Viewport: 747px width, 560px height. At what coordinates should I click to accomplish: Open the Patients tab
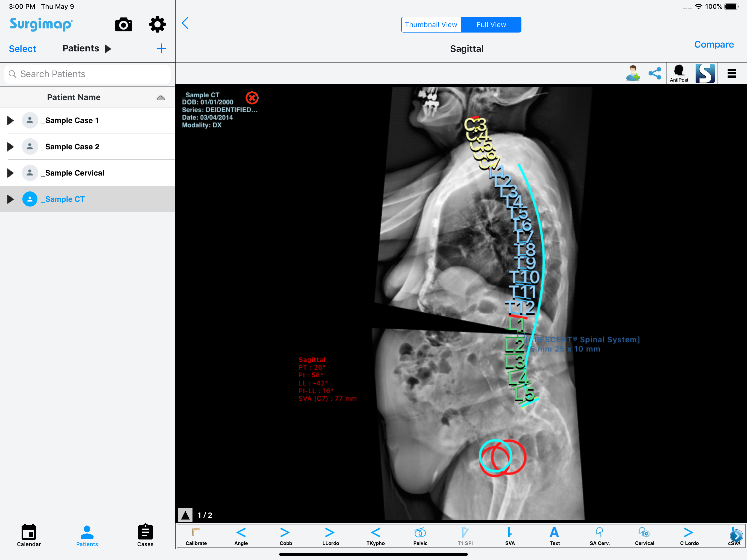click(x=87, y=536)
